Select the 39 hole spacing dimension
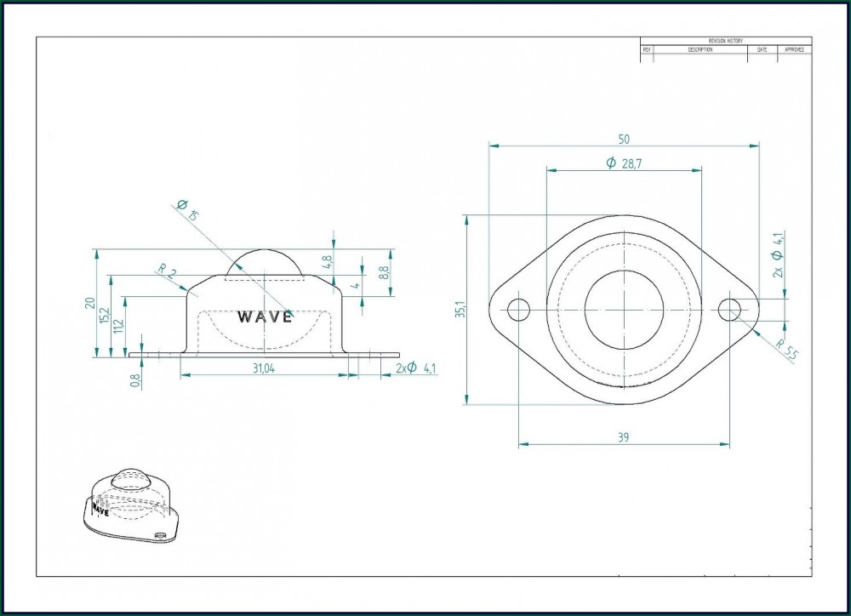Viewport: 851px width, 616px height. tap(623, 436)
